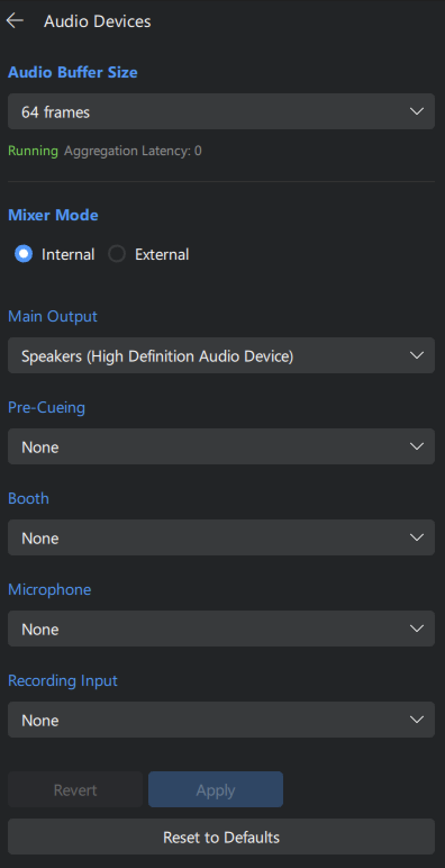Enable External mixing instead of Internal
445x868 pixels.
117,254
